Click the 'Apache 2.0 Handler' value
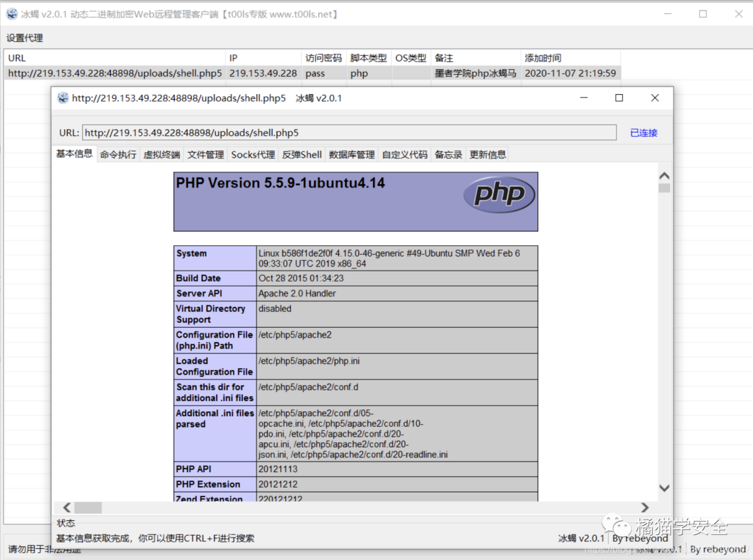Viewport: 753px width, 560px height. coord(297,294)
